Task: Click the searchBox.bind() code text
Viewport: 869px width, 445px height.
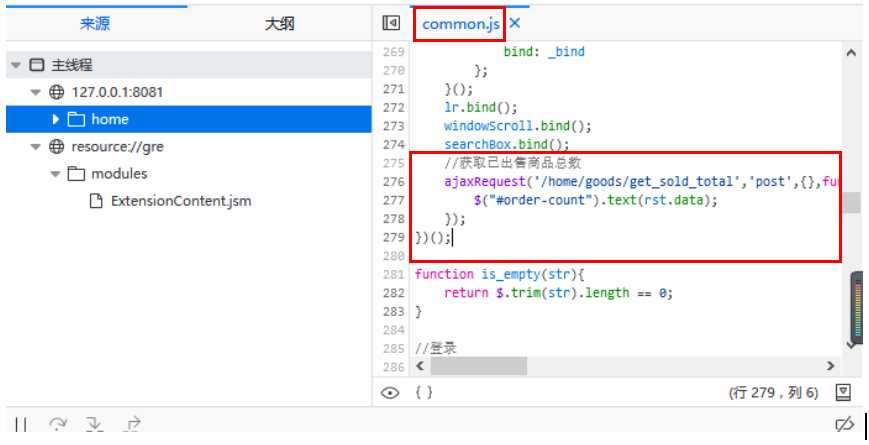Action: tap(507, 145)
